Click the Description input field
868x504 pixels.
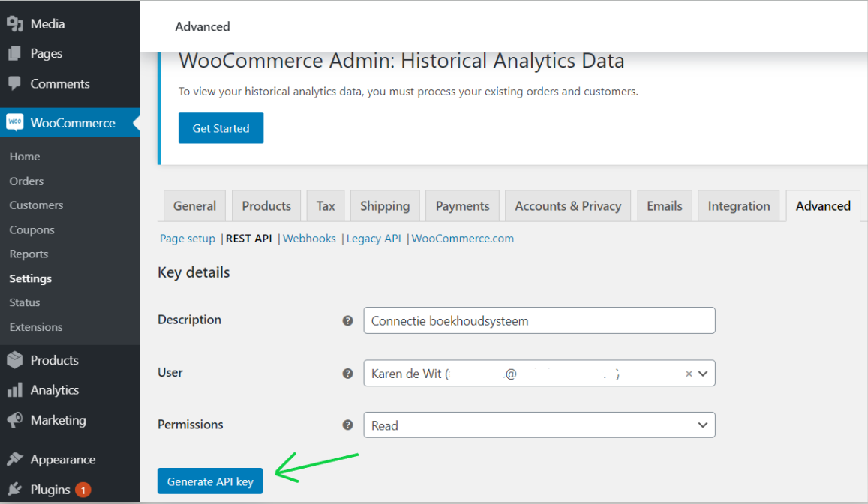pos(539,320)
